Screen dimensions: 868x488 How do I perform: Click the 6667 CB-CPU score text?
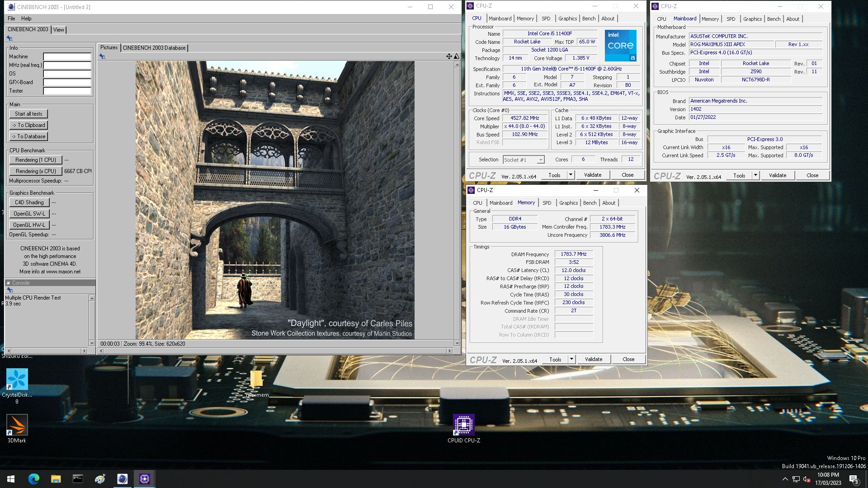[x=78, y=171]
